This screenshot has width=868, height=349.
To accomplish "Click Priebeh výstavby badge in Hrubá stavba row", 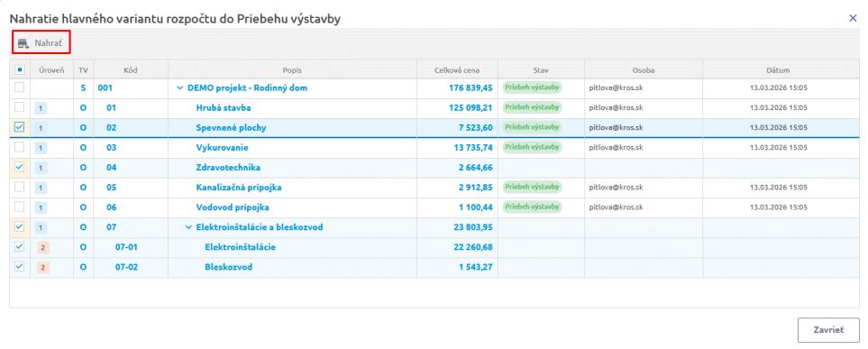I will [532, 107].
